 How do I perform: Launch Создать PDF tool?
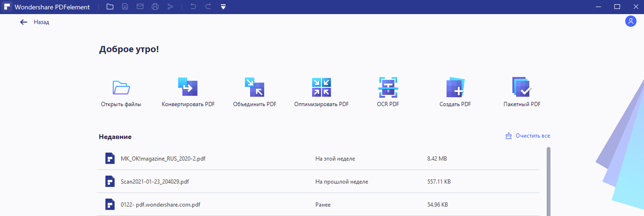455,87
